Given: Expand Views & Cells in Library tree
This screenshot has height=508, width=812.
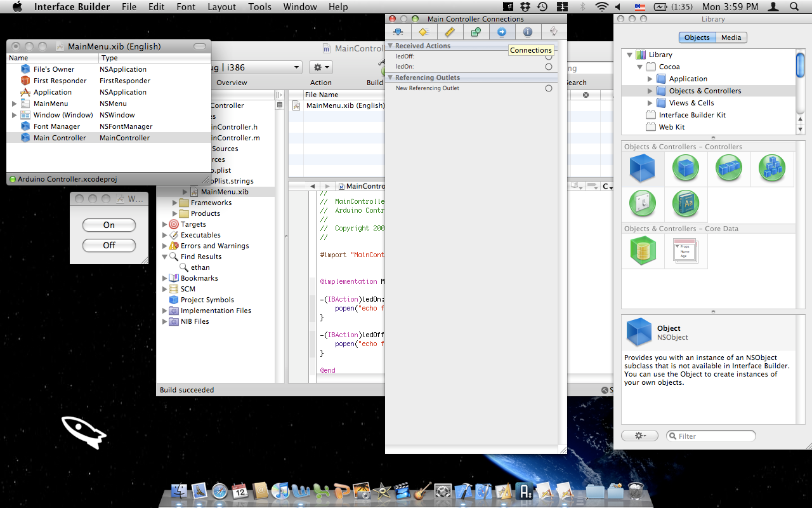Looking at the screenshot, I should click(x=650, y=103).
